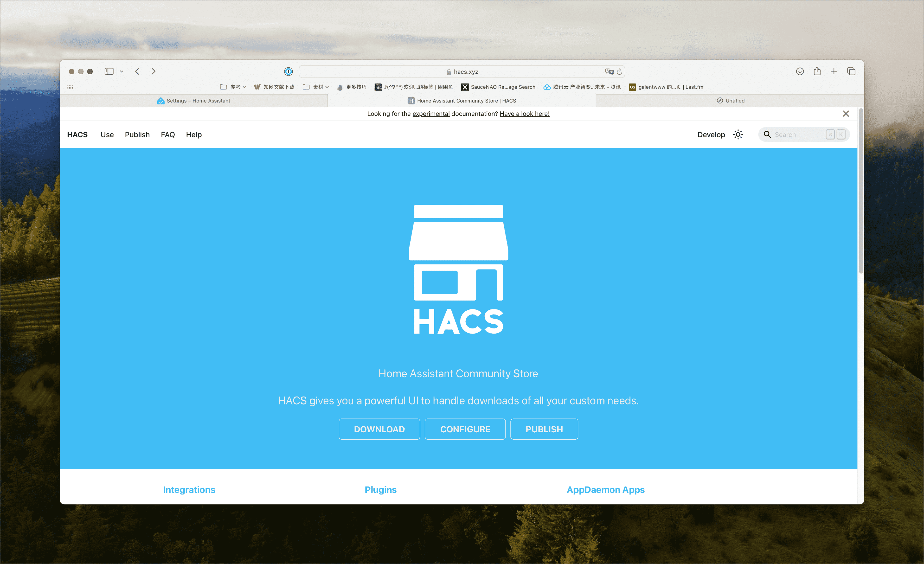Open the Downloads icon in Safari toolbar
Image resolution: width=924 pixels, height=564 pixels.
point(800,71)
